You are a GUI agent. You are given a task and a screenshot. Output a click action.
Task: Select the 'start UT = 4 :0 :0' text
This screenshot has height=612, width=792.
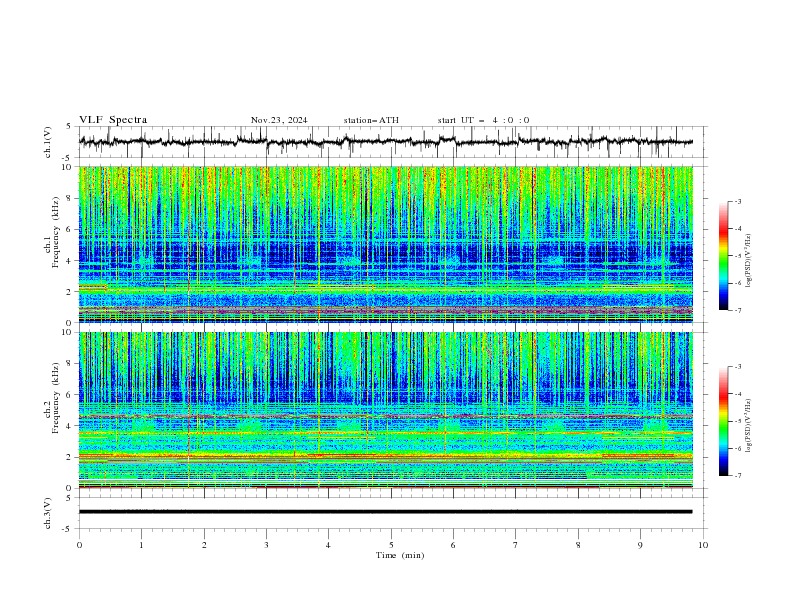(483, 120)
